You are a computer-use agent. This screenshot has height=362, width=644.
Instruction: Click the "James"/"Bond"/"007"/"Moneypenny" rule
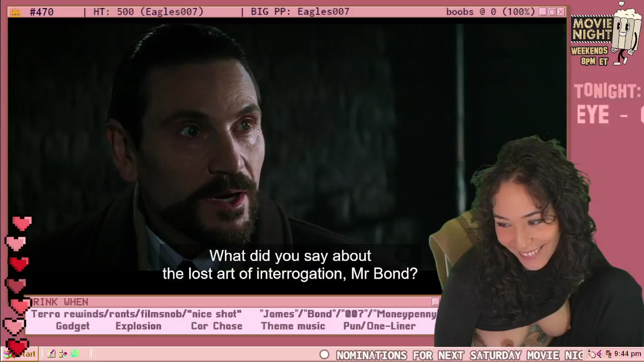click(348, 314)
